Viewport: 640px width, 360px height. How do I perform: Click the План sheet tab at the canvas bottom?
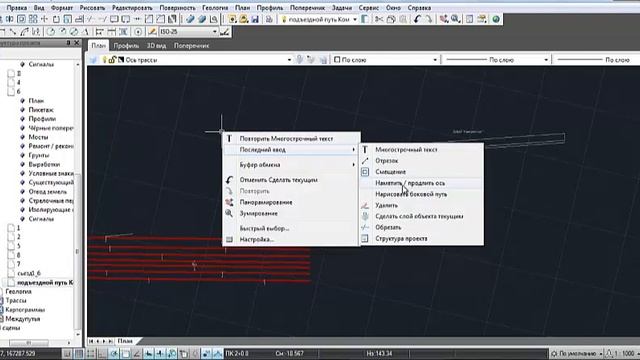pyautogui.click(x=125, y=341)
